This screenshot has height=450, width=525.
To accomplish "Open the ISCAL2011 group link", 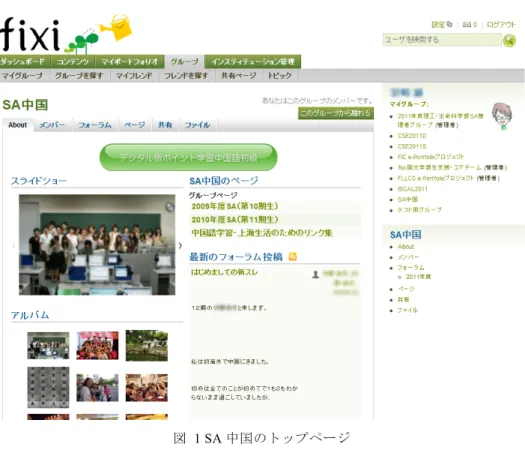I will click(412, 189).
